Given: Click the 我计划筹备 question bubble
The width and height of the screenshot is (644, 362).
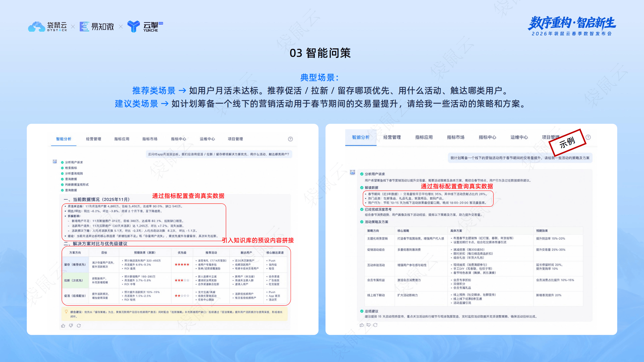Looking at the screenshot, I should 520,158.
